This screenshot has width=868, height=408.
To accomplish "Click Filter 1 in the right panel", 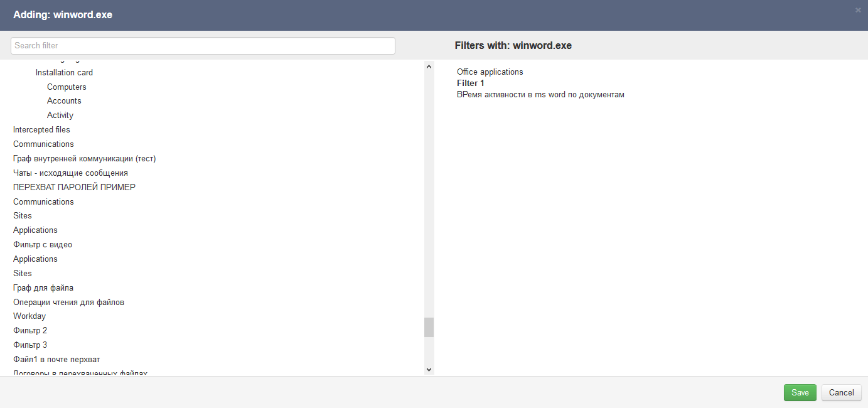I will point(471,83).
